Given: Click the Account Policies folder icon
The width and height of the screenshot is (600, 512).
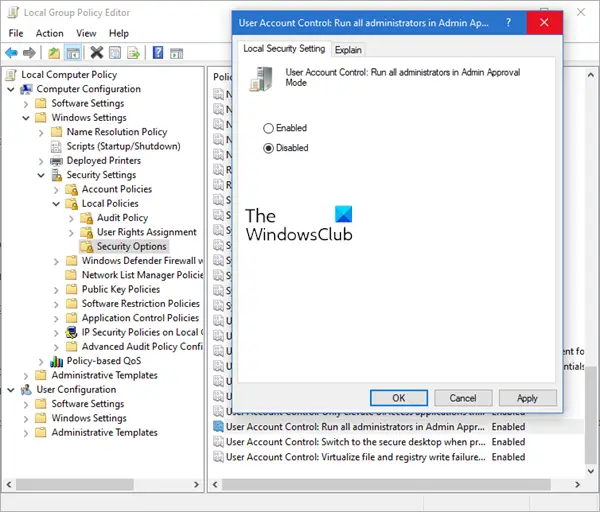Looking at the screenshot, I should pyautogui.click(x=72, y=189).
